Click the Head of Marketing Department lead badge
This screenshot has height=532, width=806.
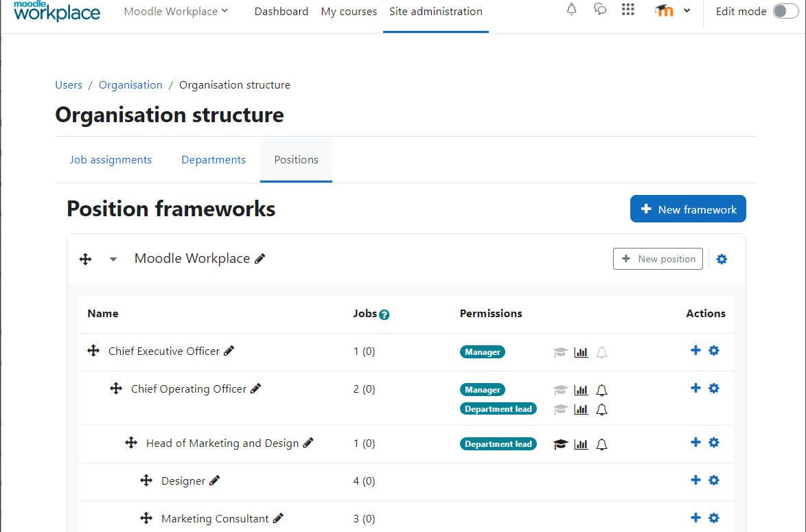click(x=498, y=444)
